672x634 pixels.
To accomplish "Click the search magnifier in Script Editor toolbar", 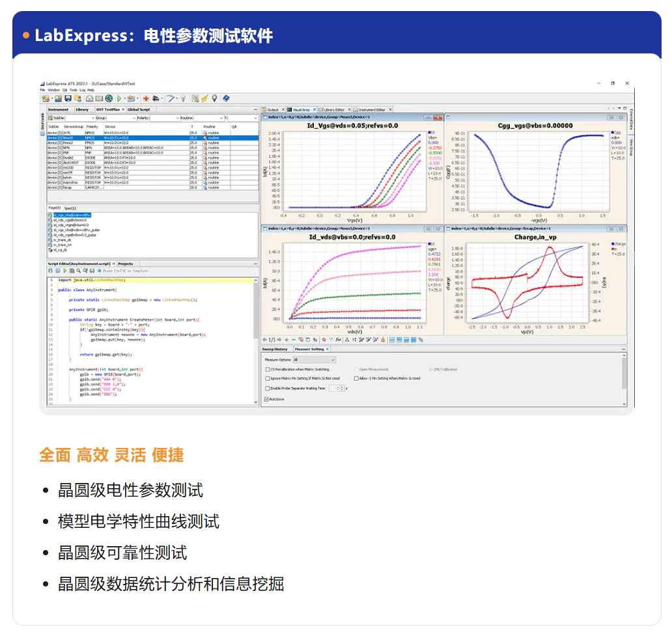I will (x=79, y=270).
